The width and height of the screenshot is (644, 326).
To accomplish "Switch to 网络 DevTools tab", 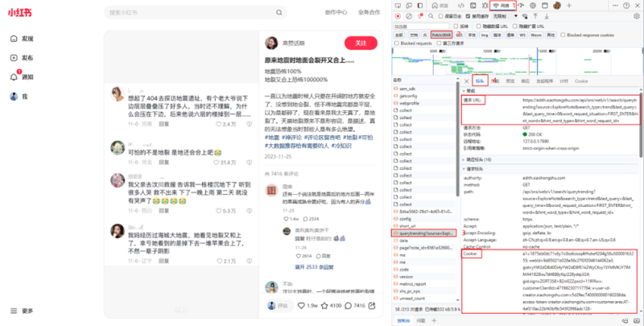I will tap(502, 6).
